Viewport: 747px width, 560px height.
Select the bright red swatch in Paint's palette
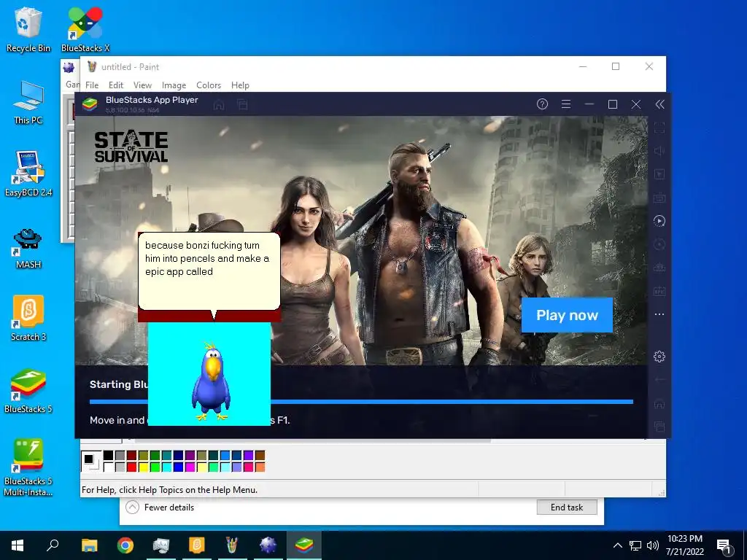click(x=131, y=467)
